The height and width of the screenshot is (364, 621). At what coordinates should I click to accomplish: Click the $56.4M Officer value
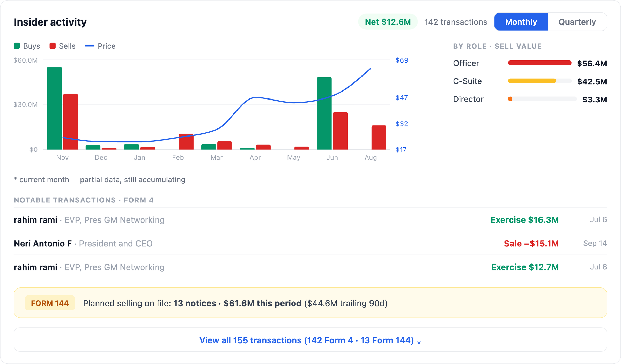[592, 63]
